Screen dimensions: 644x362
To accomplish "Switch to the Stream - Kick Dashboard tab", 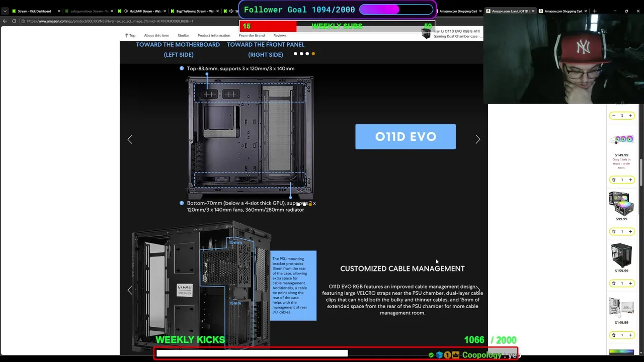I will (34, 11).
